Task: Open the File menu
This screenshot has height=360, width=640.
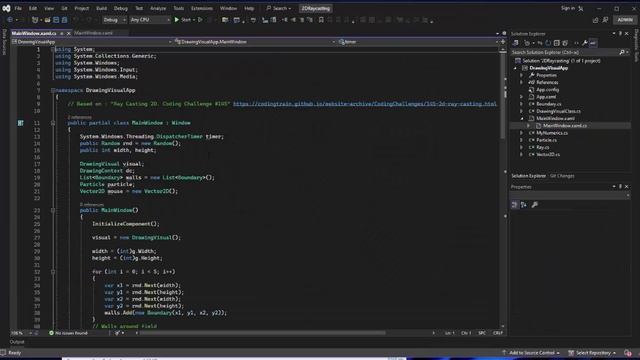Action: click(18, 8)
